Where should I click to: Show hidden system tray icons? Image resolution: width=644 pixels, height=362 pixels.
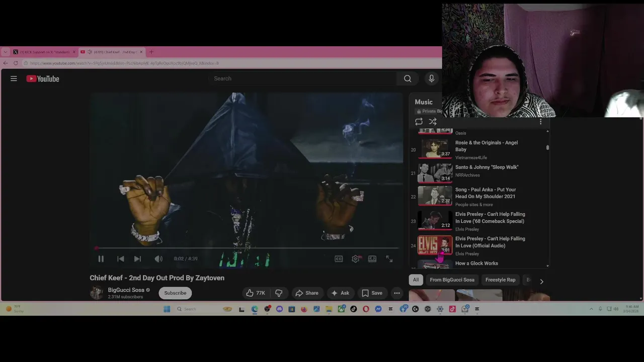click(591, 309)
